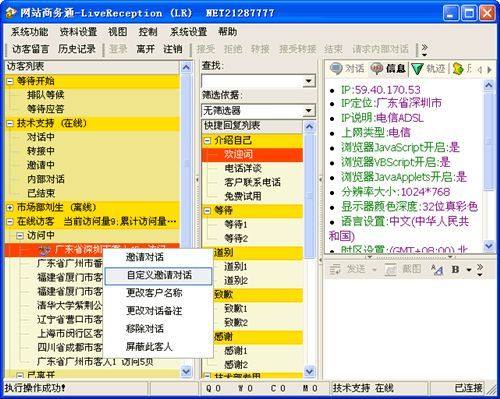Select 致歉2 quick reply
The width and height of the screenshot is (500, 399).
pyautogui.click(x=236, y=323)
